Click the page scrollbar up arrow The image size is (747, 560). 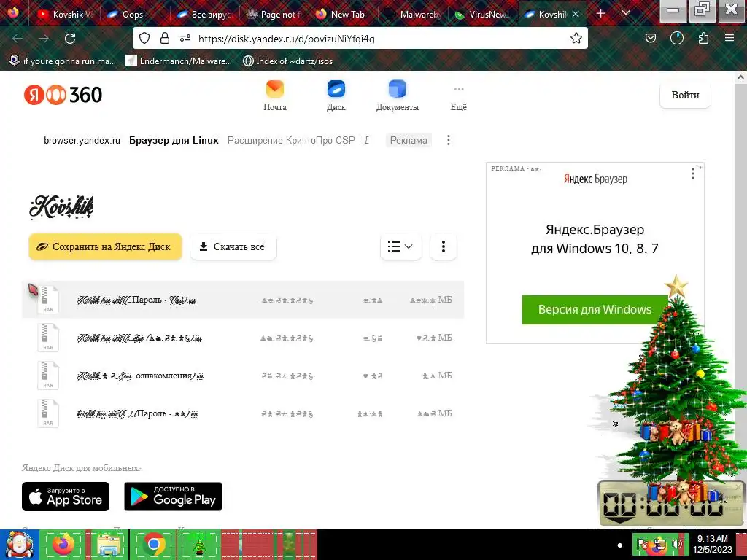[x=740, y=77]
